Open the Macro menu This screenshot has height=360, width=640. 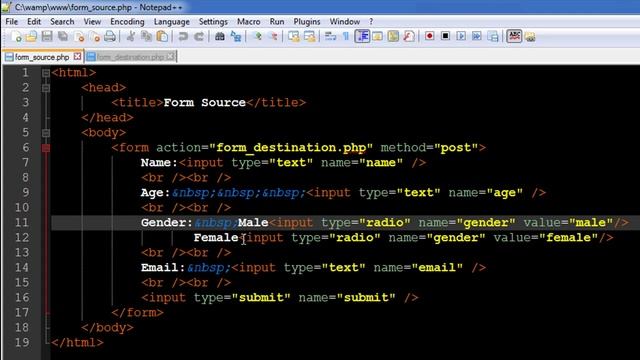coord(249,22)
